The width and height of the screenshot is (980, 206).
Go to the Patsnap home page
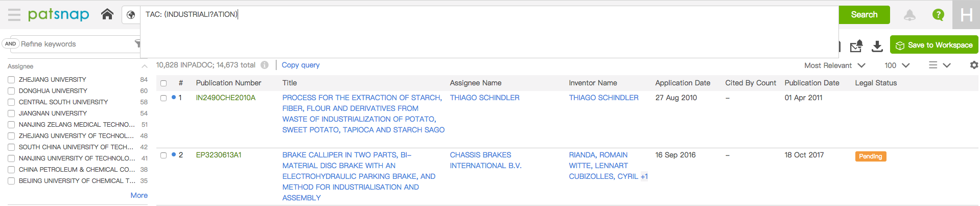tap(107, 14)
